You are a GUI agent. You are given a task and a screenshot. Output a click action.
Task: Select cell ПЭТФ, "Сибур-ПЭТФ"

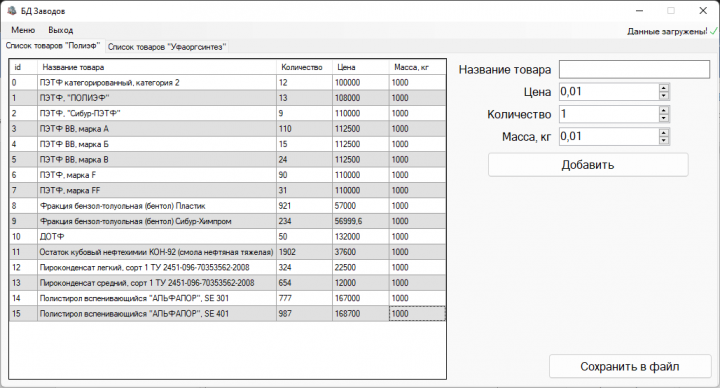[x=157, y=113]
